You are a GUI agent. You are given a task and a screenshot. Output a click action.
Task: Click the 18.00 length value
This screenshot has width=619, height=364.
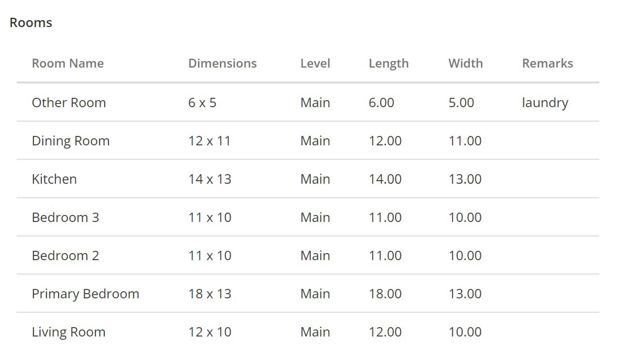click(x=385, y=294)
